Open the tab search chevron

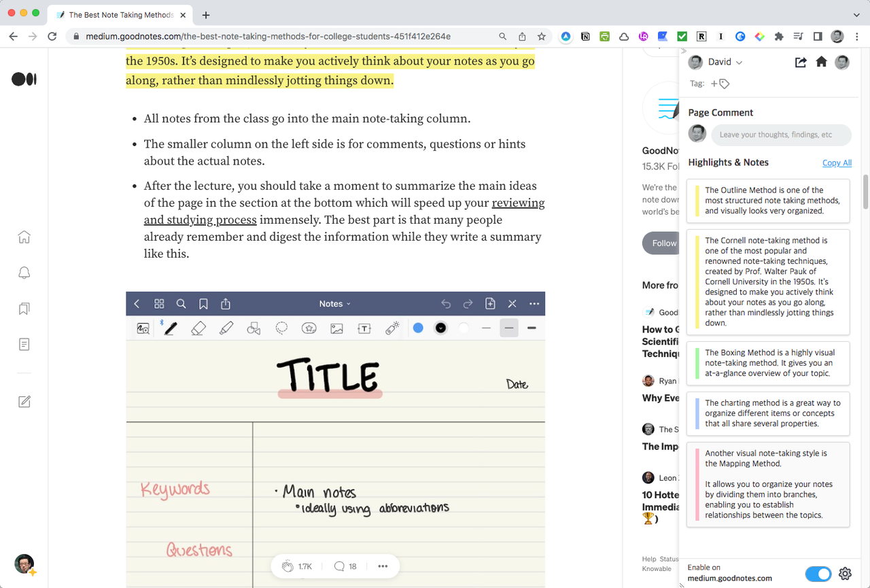tap(856, 14)
